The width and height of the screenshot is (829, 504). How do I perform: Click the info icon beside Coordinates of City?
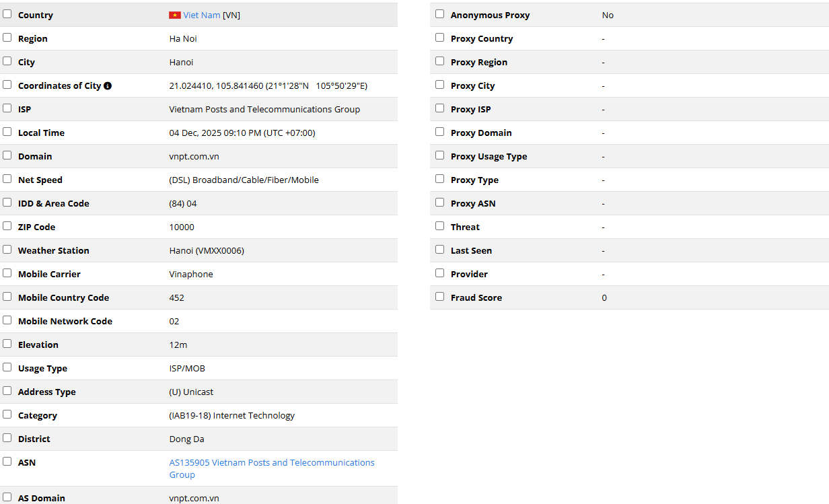click(108, 86)
